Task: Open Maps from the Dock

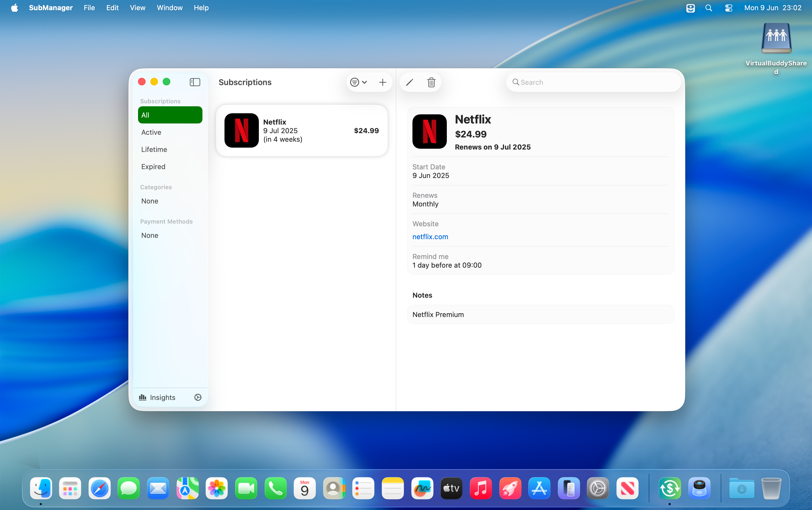Action: coord(187,488)
